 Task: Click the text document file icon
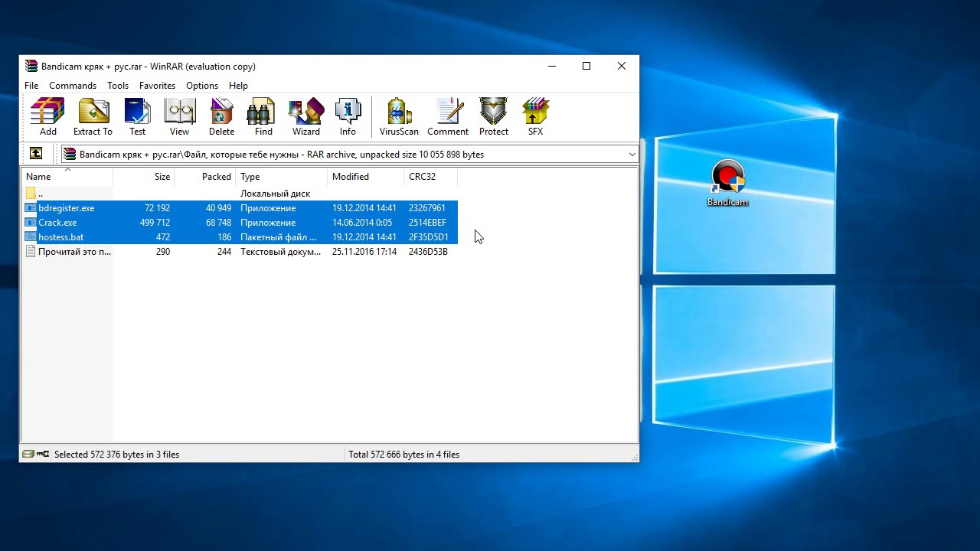click(x=31, y=252)
